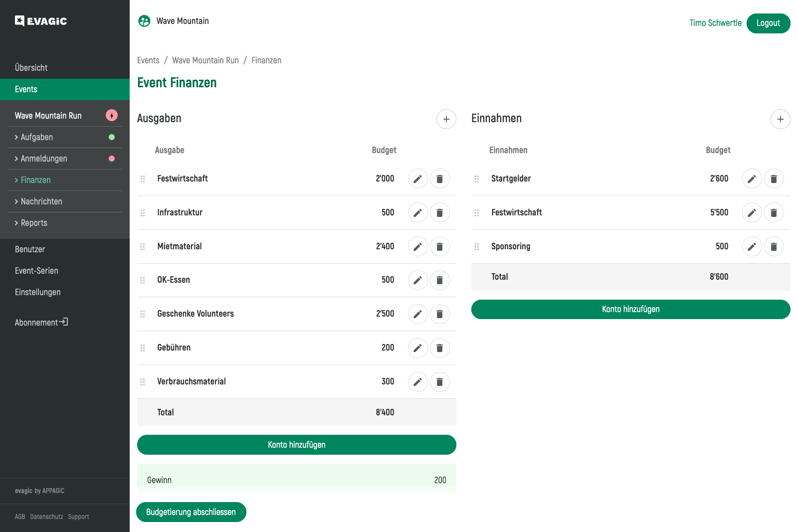This screenshot has width=798, height=532.
Task: Click Konto hinzufügen under Einnahmen
Action: 630,309
